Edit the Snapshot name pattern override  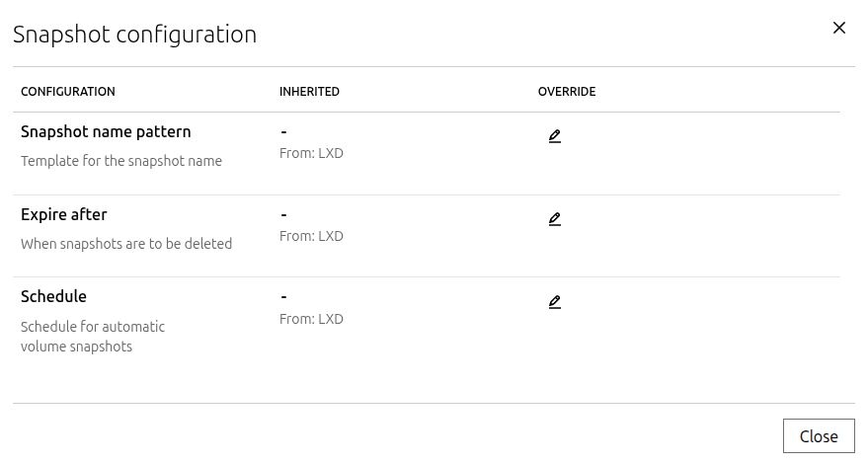tap(554, 136)
